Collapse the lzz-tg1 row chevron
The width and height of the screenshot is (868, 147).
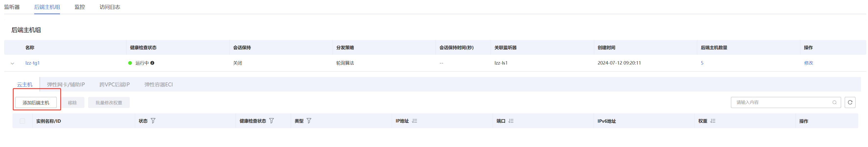point(12,63)
